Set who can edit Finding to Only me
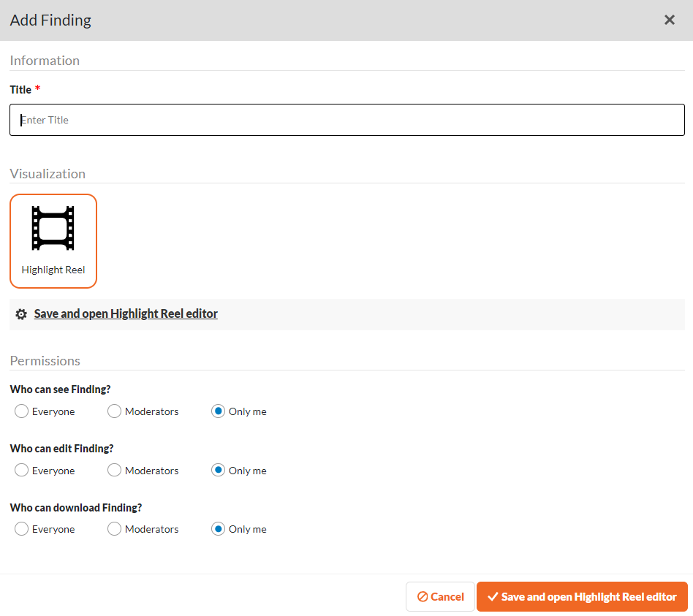Image resolution: width=693 pixels, height=616 pixels. click(x=218, y=470)
